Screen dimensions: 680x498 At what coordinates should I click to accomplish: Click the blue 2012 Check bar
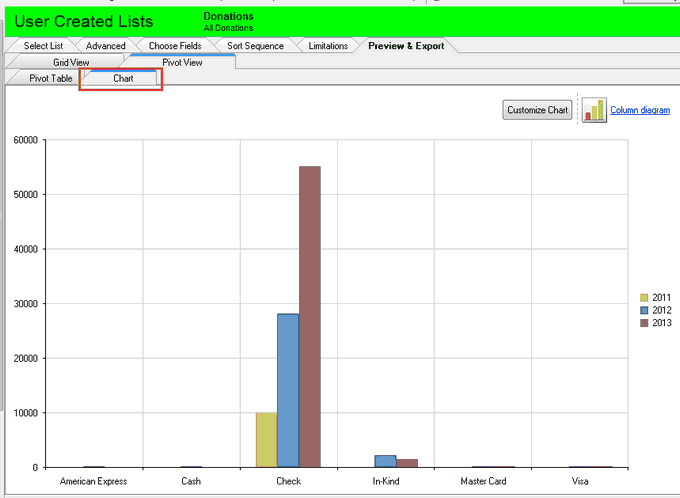point(288,390)
